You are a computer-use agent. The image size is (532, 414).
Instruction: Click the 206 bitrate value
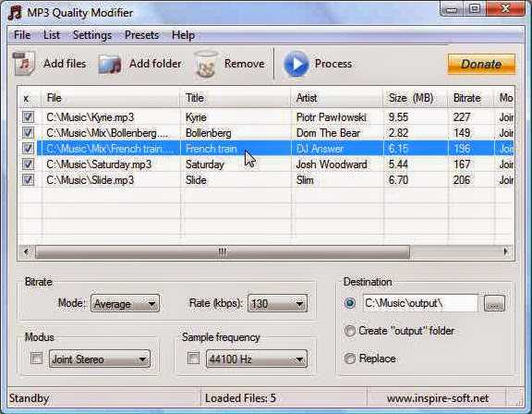click(462, 180)
